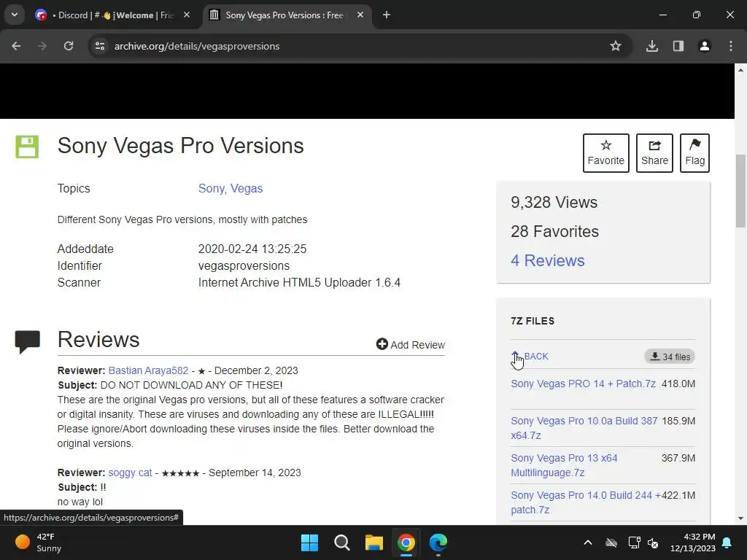747x560 pixels.
Task: Close the Discord tab
Action: tap(187, 15)
